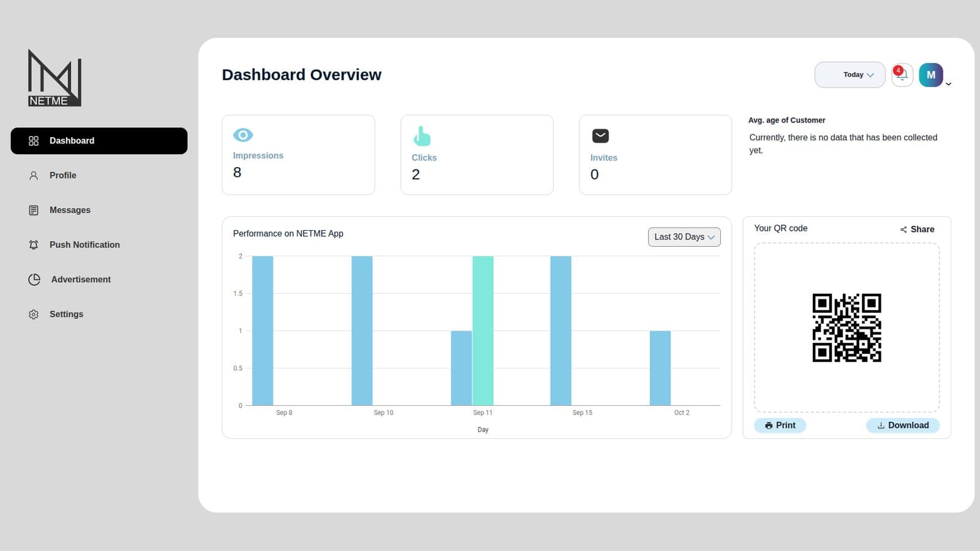Go to the Profile page
This screenshot has width=980, height=551.
[62, 175]
